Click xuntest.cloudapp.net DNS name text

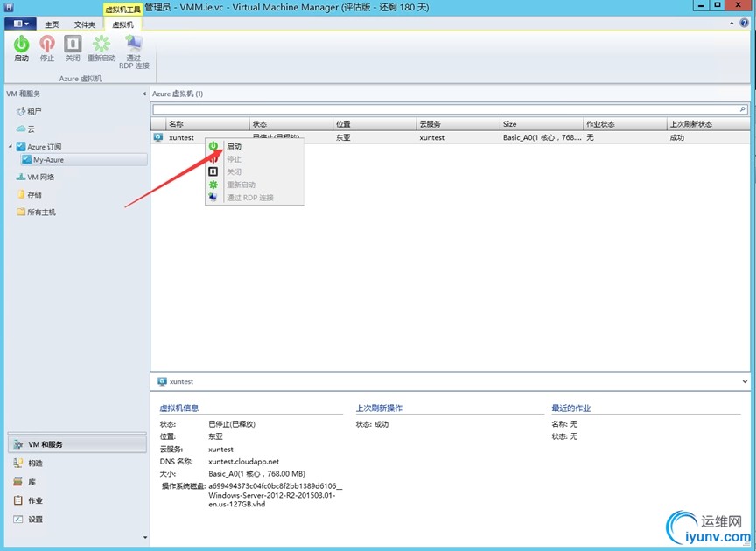click(243, 461)
